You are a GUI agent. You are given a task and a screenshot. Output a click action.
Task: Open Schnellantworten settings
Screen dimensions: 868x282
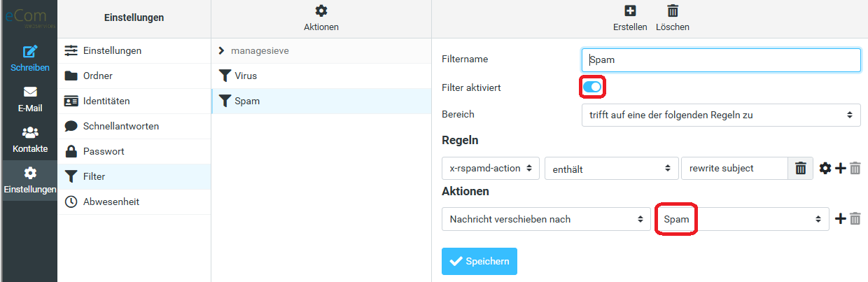[x=134, y=126]
